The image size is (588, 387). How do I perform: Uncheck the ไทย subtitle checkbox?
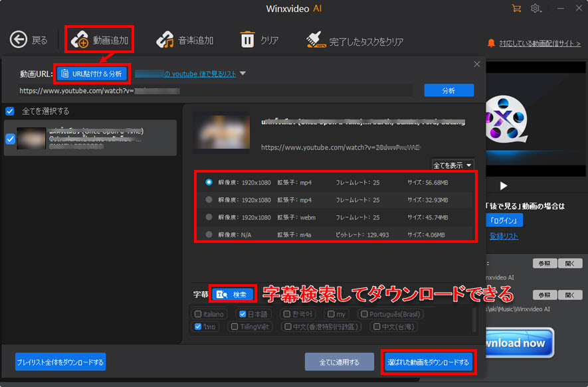[x=198, y=327]
